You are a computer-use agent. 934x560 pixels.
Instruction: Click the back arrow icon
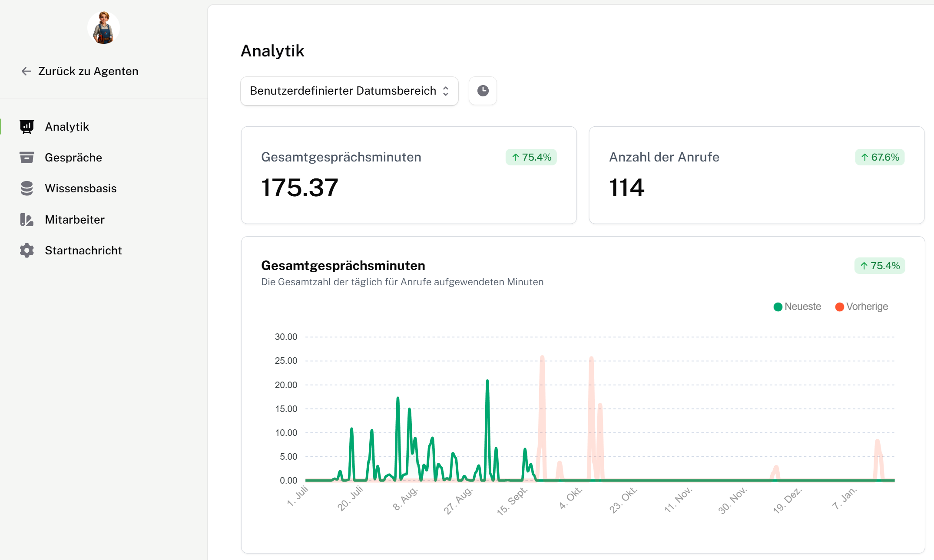click(x=26, y=71)
